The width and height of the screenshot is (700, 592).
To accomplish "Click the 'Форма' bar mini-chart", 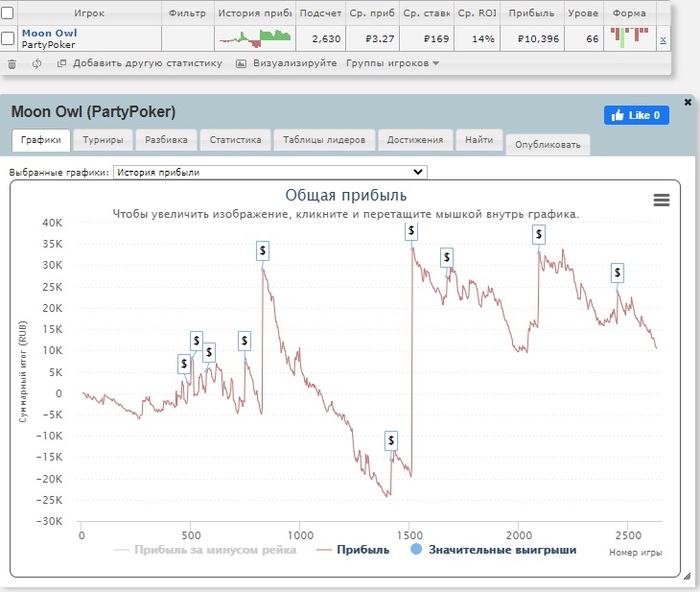I will click(629, 38).
